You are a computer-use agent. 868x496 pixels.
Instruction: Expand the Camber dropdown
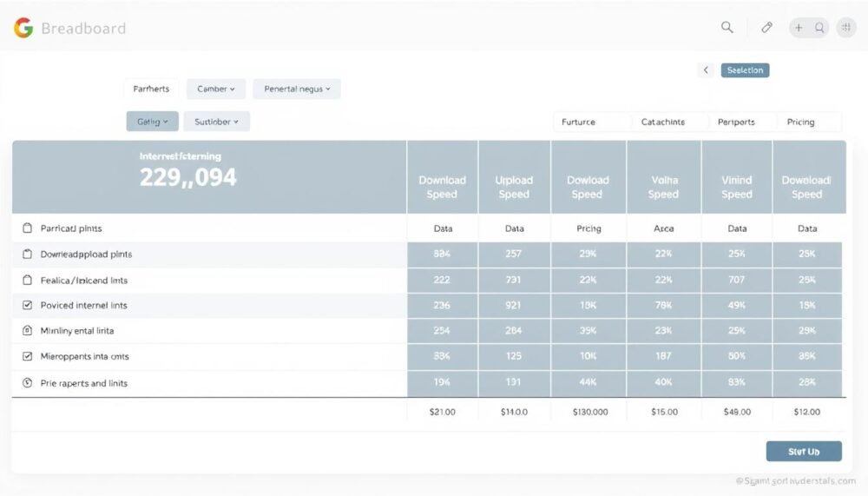(x=216, y=89)
